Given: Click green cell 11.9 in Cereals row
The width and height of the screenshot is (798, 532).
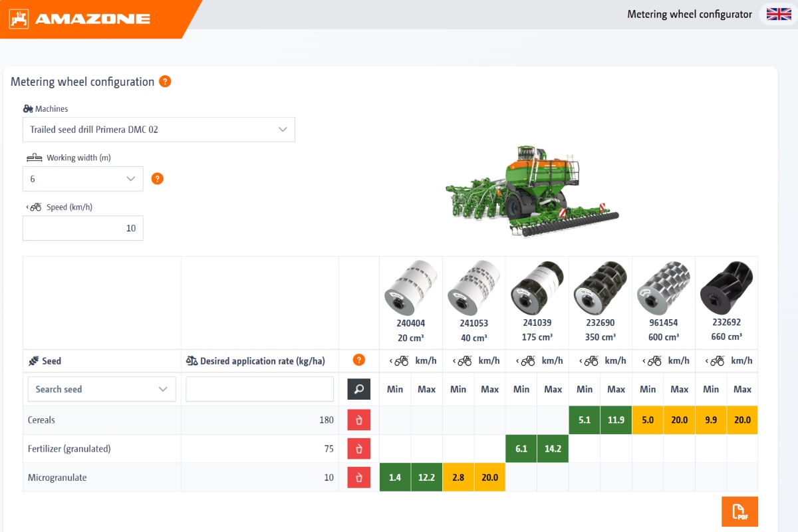Looking at the screenshot, I should [x=616, y=420].
